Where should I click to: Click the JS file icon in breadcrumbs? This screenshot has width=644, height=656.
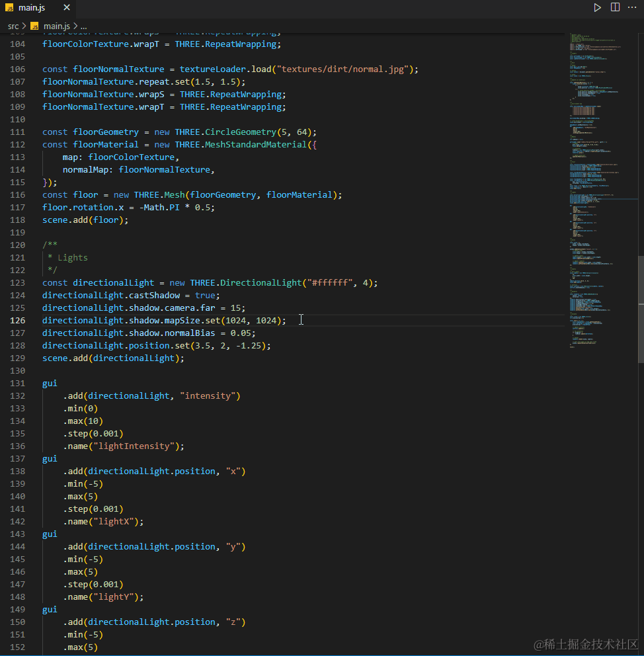pyautogui.click(x=34, y=26)
